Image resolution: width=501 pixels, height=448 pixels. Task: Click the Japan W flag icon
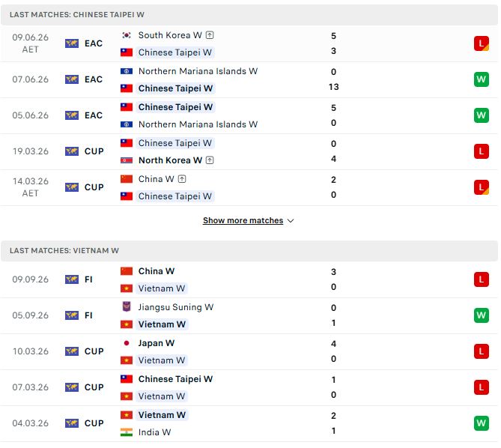pyautogui.click(x=127, y=343)
